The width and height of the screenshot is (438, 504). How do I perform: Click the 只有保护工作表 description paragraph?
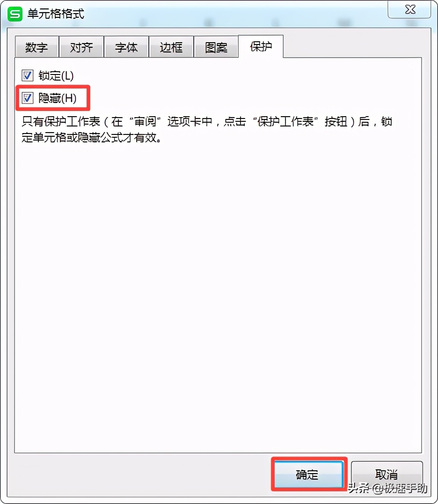pyautogui.click(x=207, y=130)
